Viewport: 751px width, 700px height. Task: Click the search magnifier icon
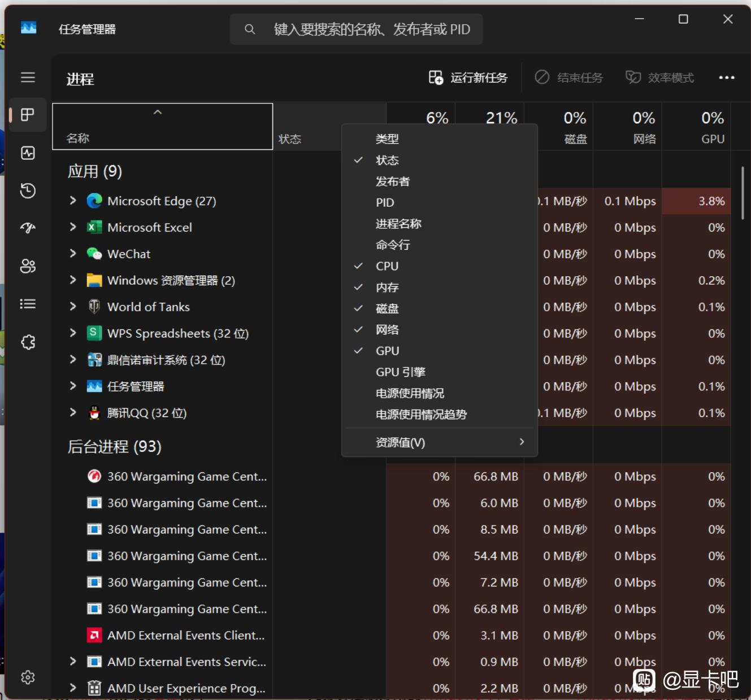(249, 29)
